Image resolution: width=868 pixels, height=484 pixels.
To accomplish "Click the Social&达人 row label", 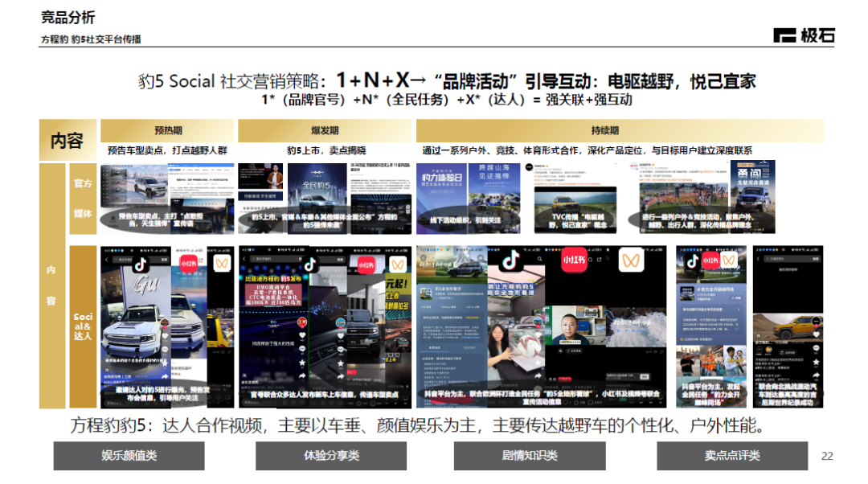I will coord(83,326).
